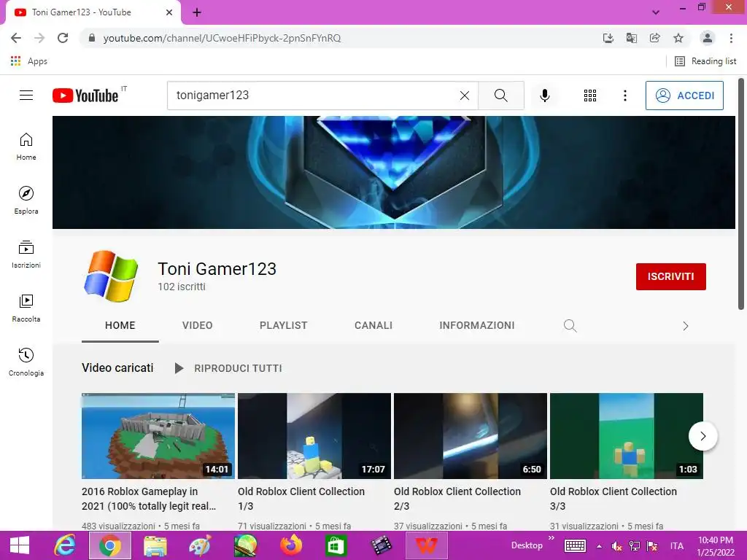Click RIPRODUCI TUTTI play all
Screen dimensions: 747x560
(x=228, y=368)
